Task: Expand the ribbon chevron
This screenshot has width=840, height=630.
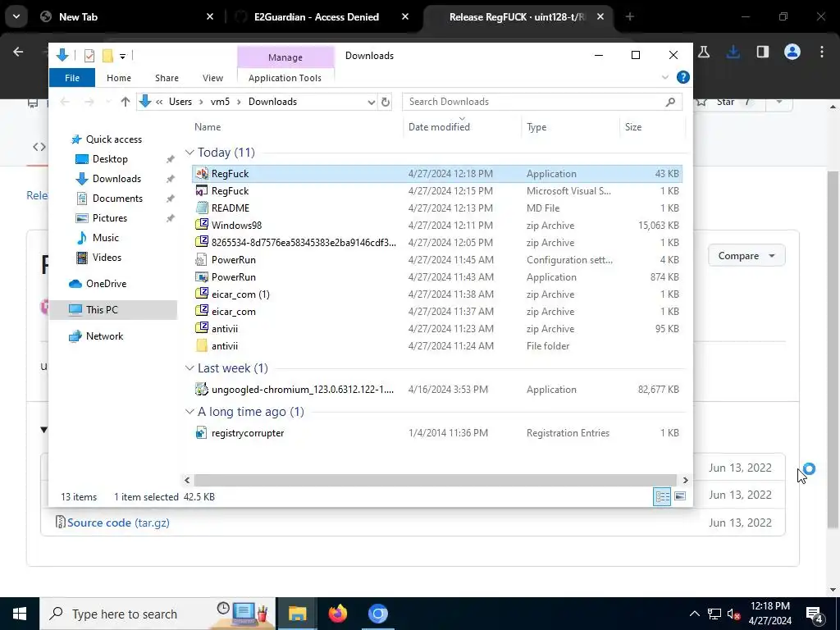Action: coord(665,78)
